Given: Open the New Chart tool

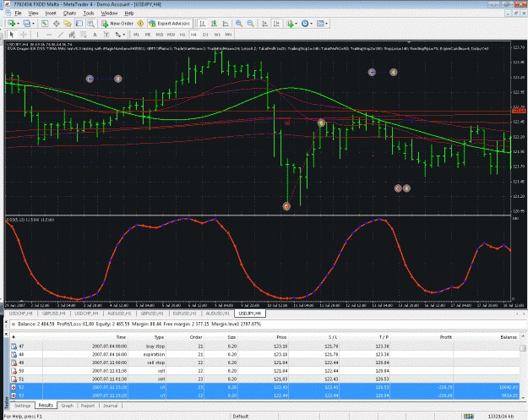Looking at the screenshot, I should point(12,24).
